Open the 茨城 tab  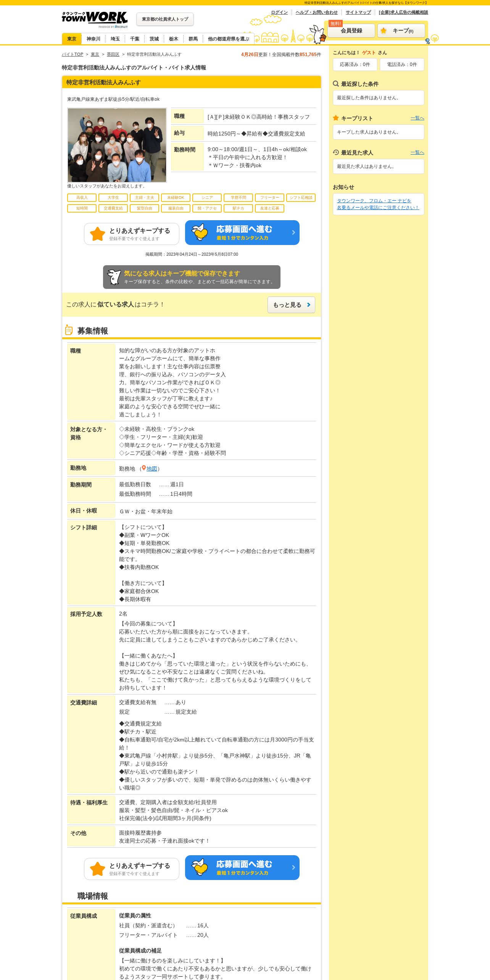click(x=154, y=39)
